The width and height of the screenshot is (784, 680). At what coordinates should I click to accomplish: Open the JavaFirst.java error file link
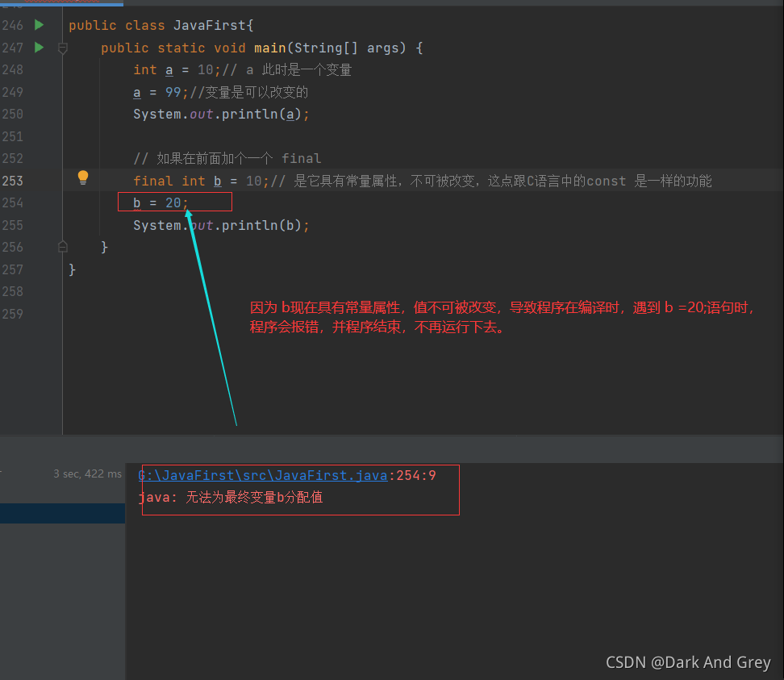[x=263, y=475]
